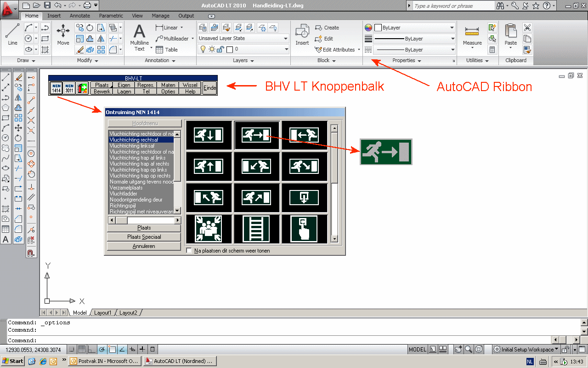Open the Insert ribbon tab
Image resolution: width=588 pixels, height=368 pixels.
(x=54, y=16)
